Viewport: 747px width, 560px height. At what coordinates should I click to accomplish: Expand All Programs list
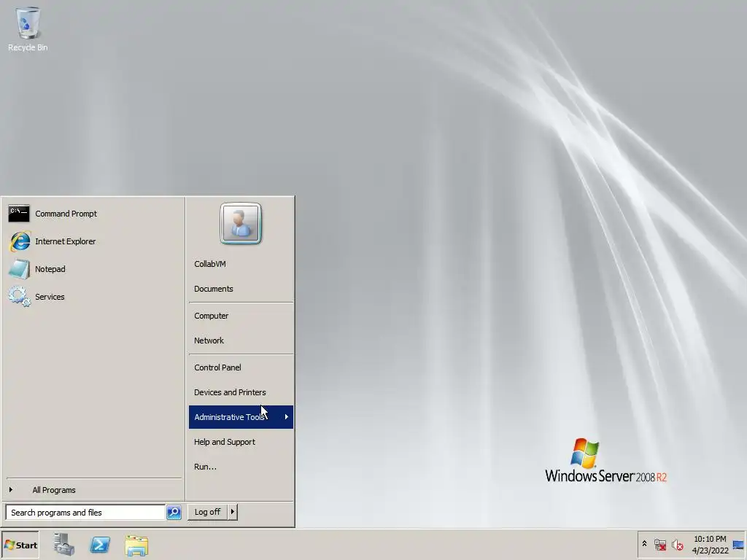click(x=93, y=490)
